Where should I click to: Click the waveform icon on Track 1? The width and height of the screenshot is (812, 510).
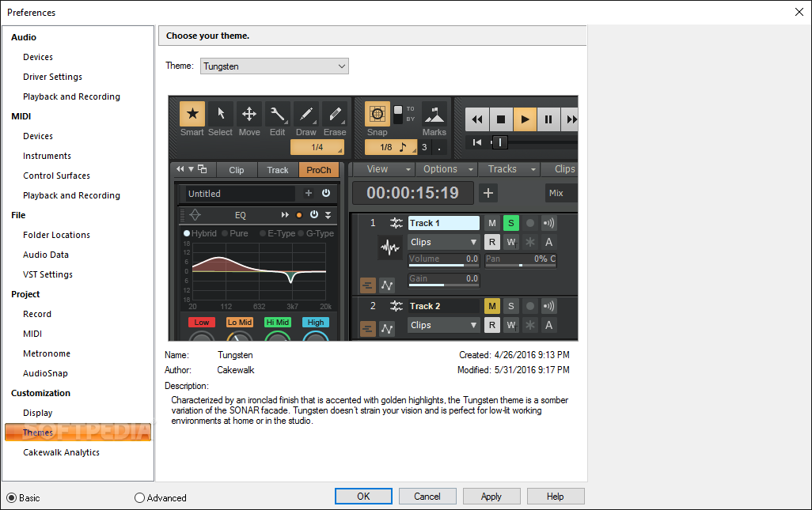coord(390,247)
